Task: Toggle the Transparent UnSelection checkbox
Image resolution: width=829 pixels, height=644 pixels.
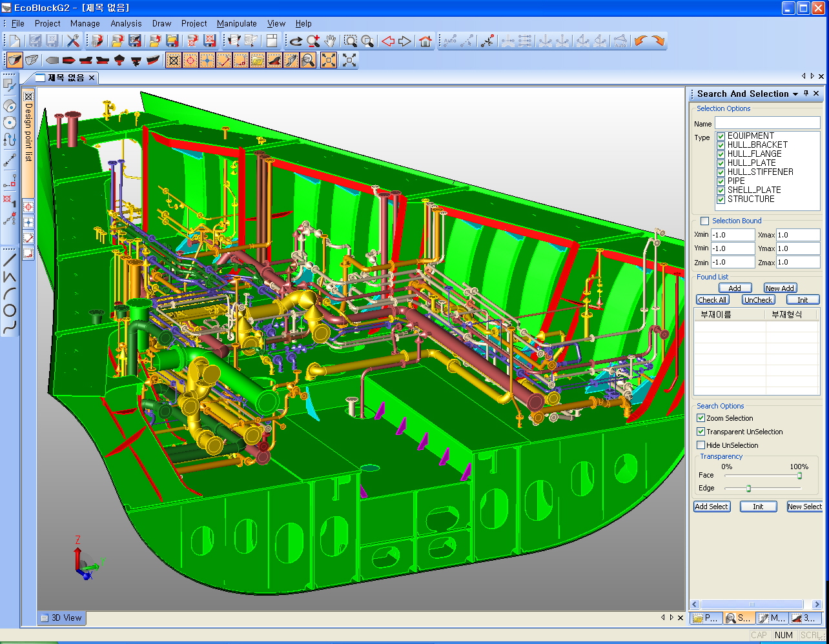Action: click(x=701, y=432)
